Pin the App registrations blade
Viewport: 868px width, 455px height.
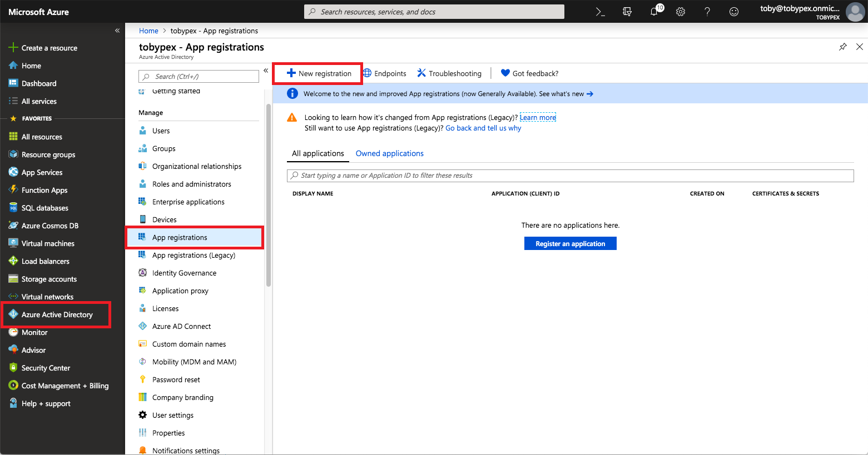point(843,47)
